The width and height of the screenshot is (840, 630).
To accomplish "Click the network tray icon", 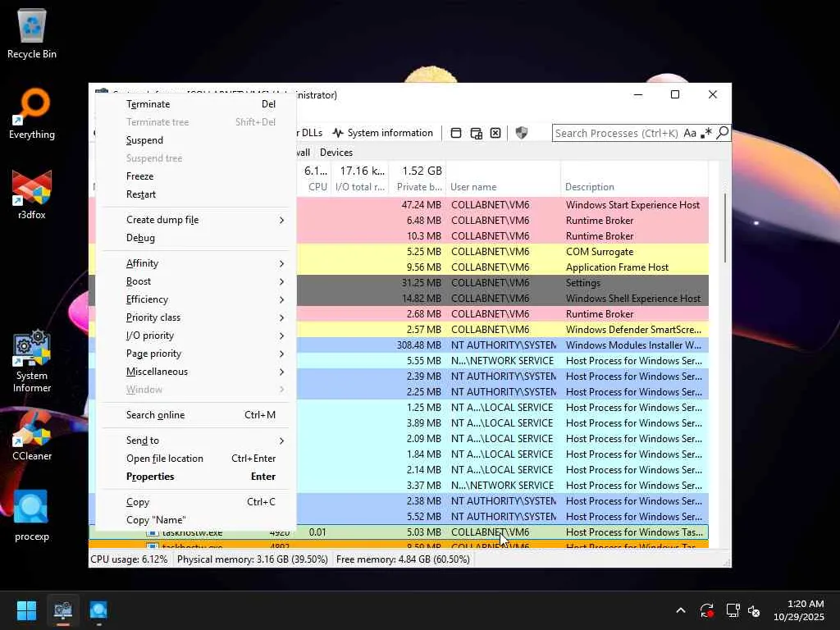I will (x=733, y=610).
